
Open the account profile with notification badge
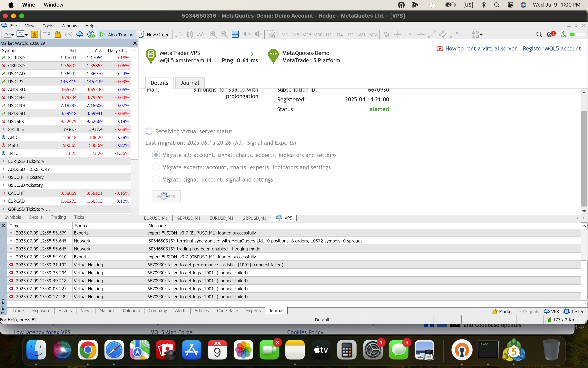pos(551,34)
